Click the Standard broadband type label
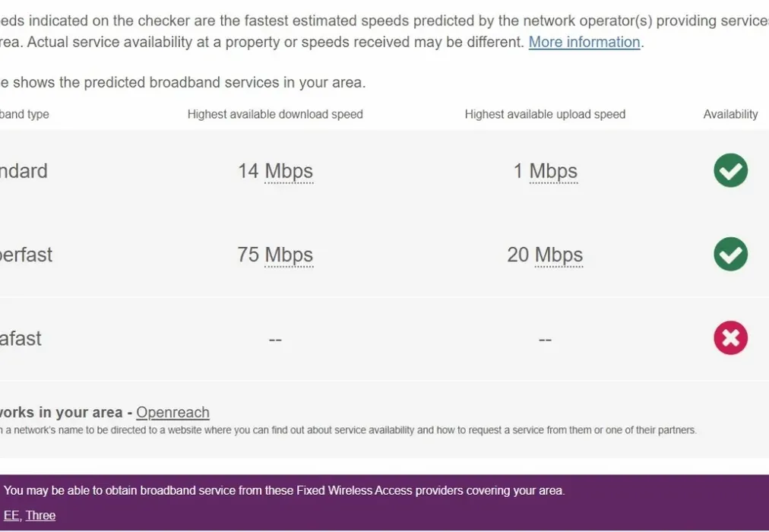Screen dimensions: 769x532 [x=24, y=171]
